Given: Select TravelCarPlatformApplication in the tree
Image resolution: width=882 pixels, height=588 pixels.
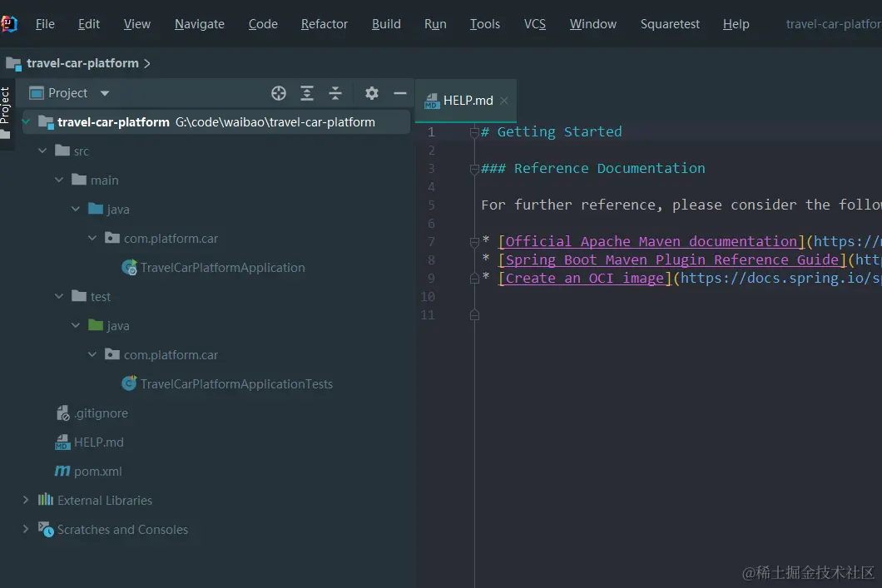Looking at the screenshot, I should click(223, 268).
